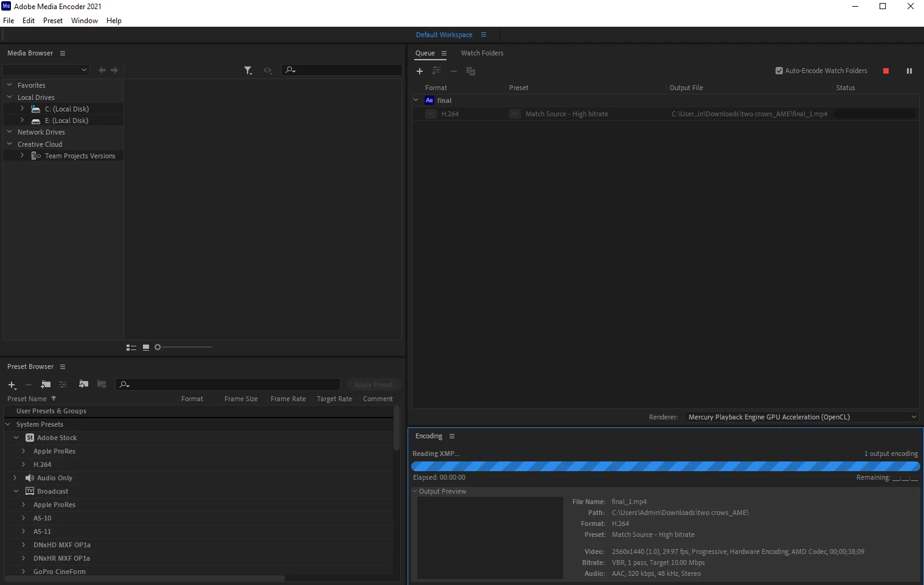Click the ingest eye icon in Media Browser
The width and height of the screenshot is (924, 585).
coord(267,71)
